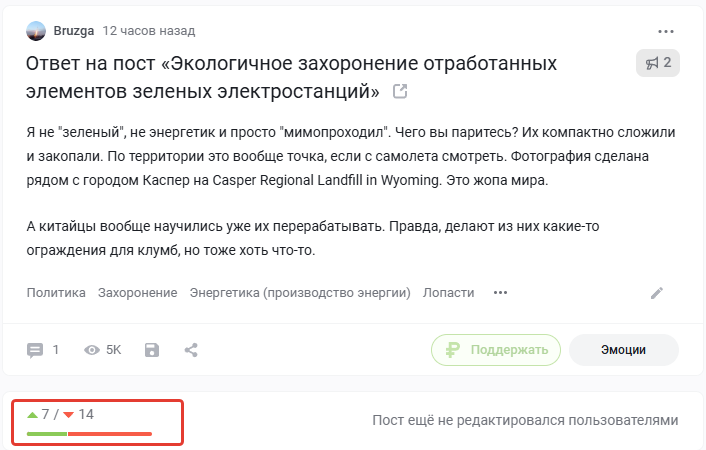Click the pencil edit tags icon

657,293
